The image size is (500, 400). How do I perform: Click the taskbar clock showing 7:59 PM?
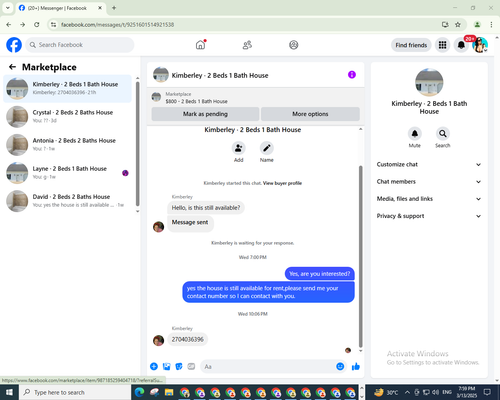[466, 392]
